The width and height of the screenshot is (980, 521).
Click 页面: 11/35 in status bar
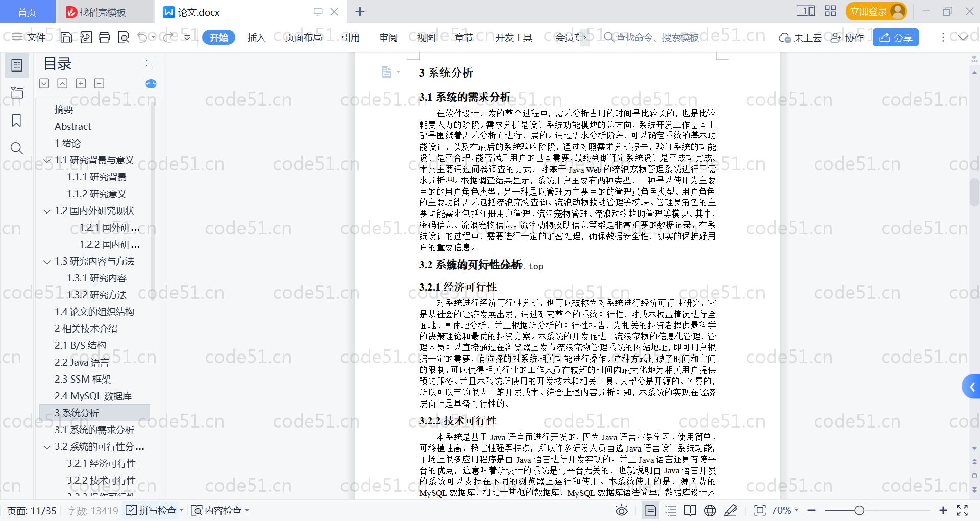[x=32, y=510]
